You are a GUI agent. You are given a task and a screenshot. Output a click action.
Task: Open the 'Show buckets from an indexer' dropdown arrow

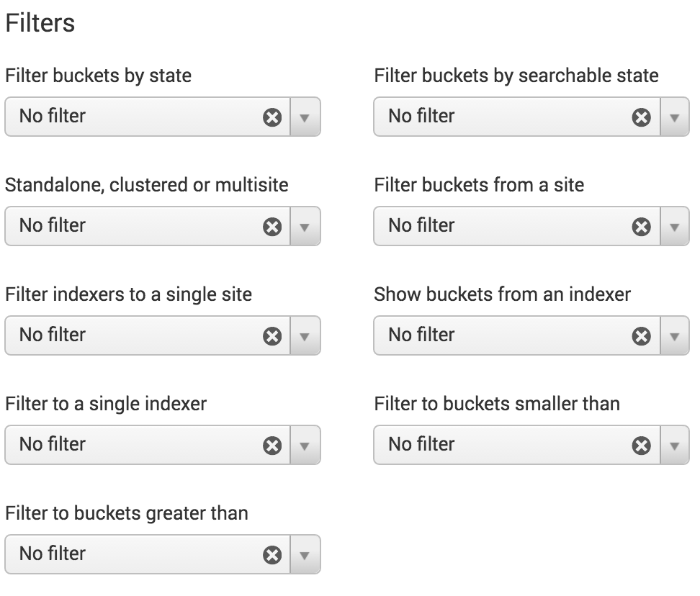(x=674, y=336)
